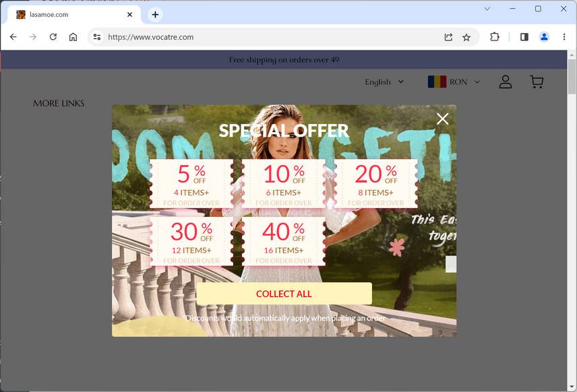Open the tab search chevron

(487, 9)
